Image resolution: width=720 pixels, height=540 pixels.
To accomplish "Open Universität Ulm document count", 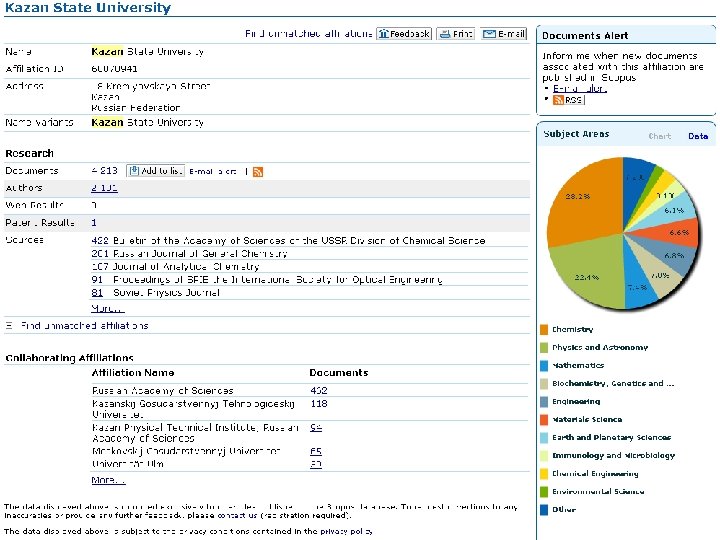I will coord(316,464).
